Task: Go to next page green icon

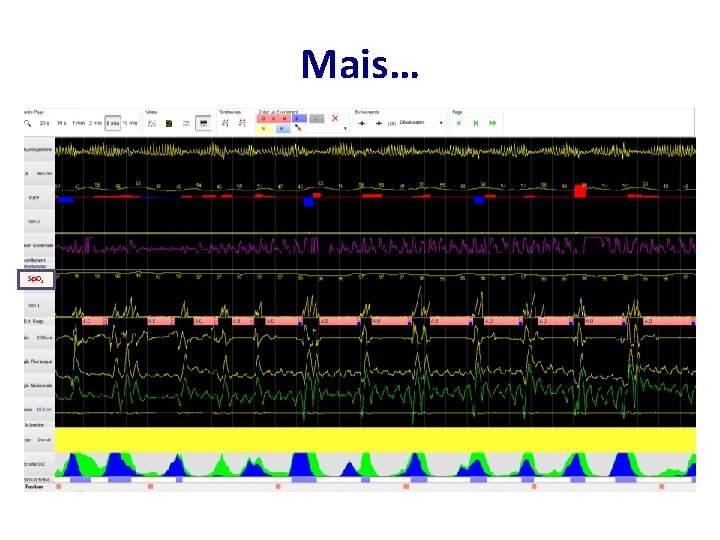Action: (476, 123)
